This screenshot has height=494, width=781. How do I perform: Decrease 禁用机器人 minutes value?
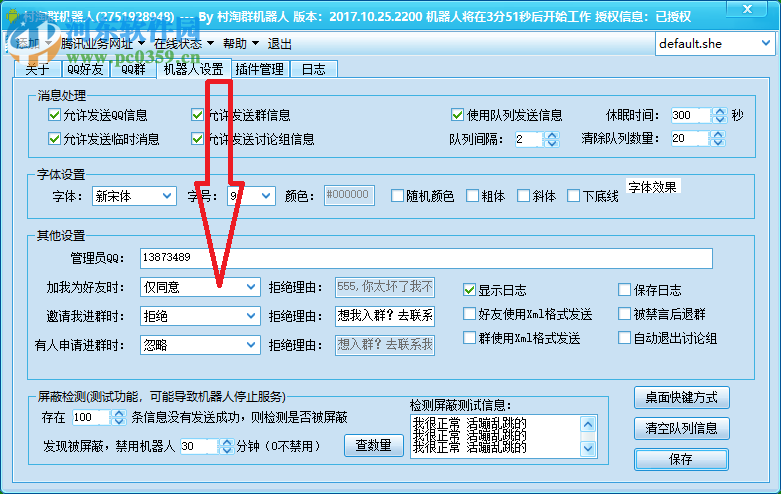pyautogui.click(x=227, y=450)
